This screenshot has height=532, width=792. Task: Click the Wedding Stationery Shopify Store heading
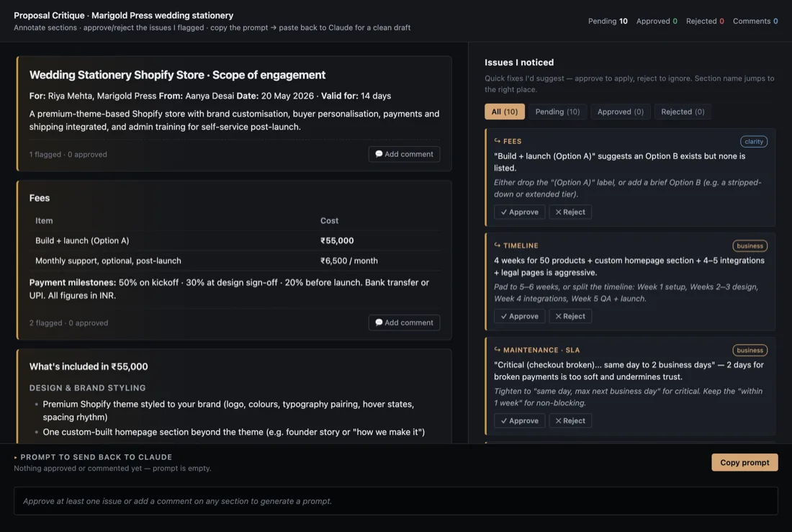pos(177,75)
